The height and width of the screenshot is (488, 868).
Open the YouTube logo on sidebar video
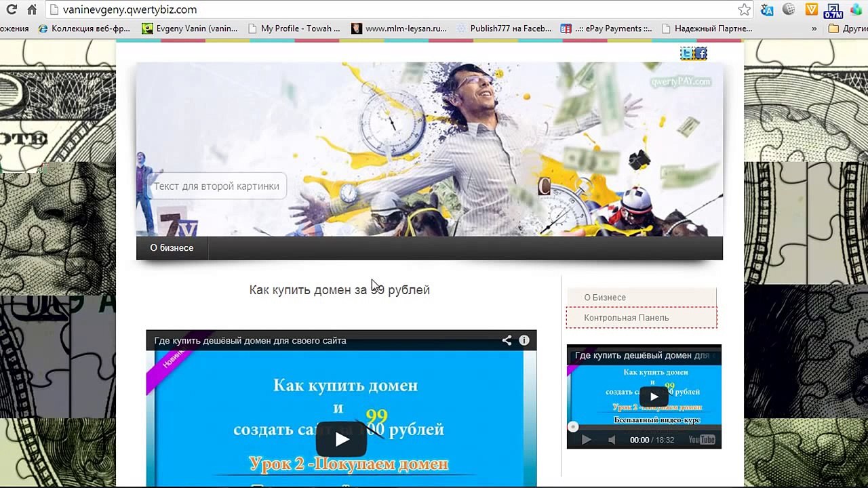pyautogui.click(x=702, y=440)
